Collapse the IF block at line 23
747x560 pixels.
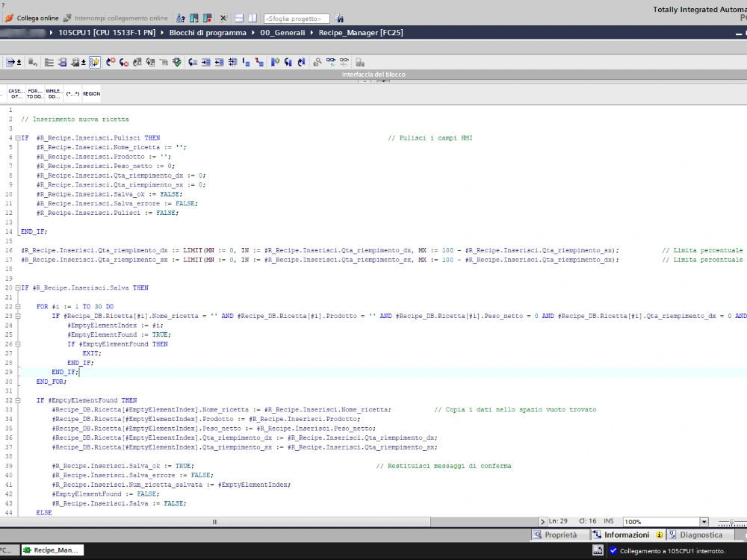click(18, 316)
